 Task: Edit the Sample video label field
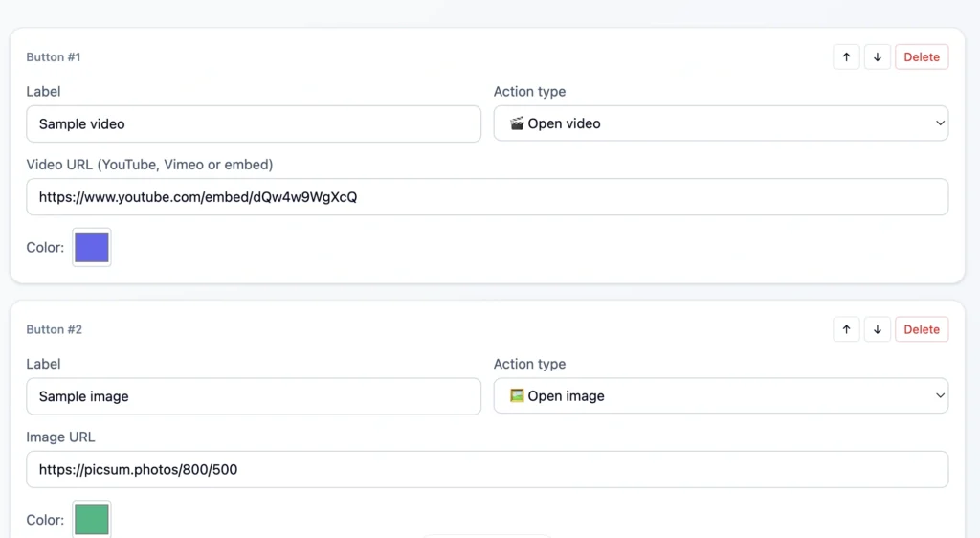click(x=254, y=123)
